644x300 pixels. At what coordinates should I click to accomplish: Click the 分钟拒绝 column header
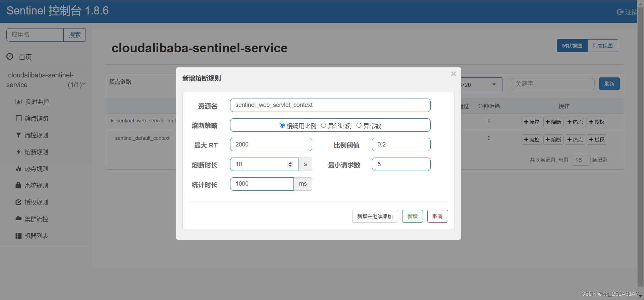(x=489, y=106)
